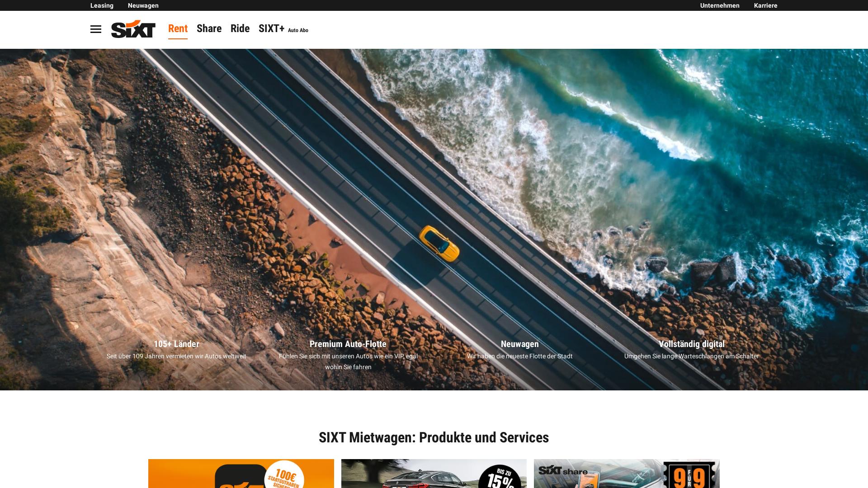Click the '105+ Länder' heading
Viewport: 868px width, 488px height.
[x=176, y=344]
